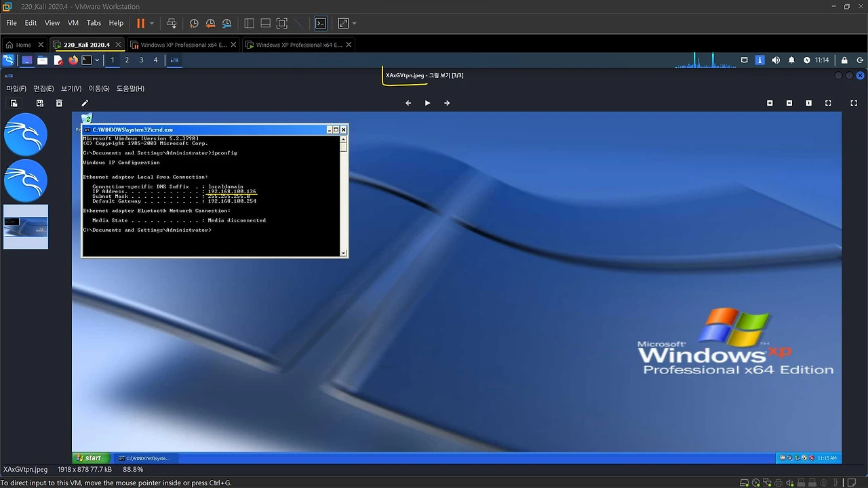The image size is (868, 488).
Task: Open the 파일(F) menu
Action: [16, 88]
